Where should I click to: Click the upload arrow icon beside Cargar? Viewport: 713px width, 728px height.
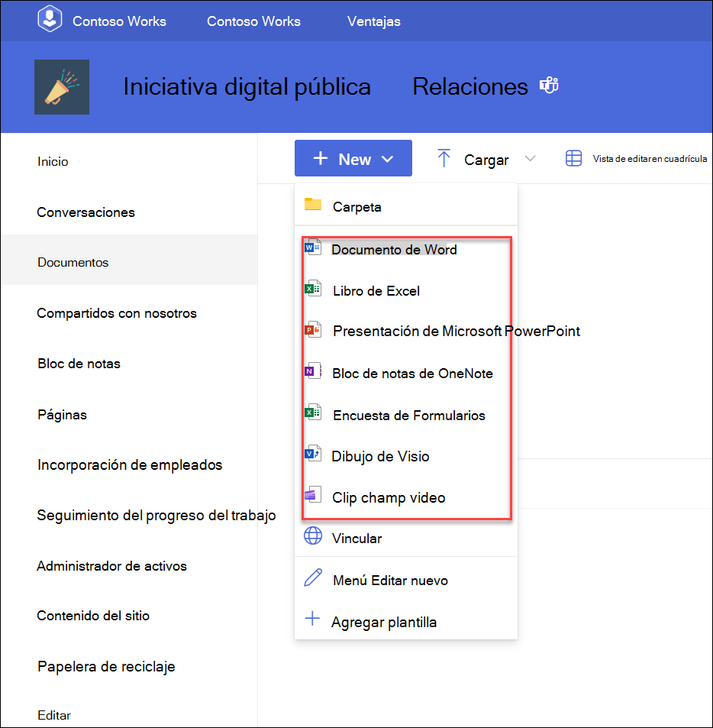click(444, 158)
